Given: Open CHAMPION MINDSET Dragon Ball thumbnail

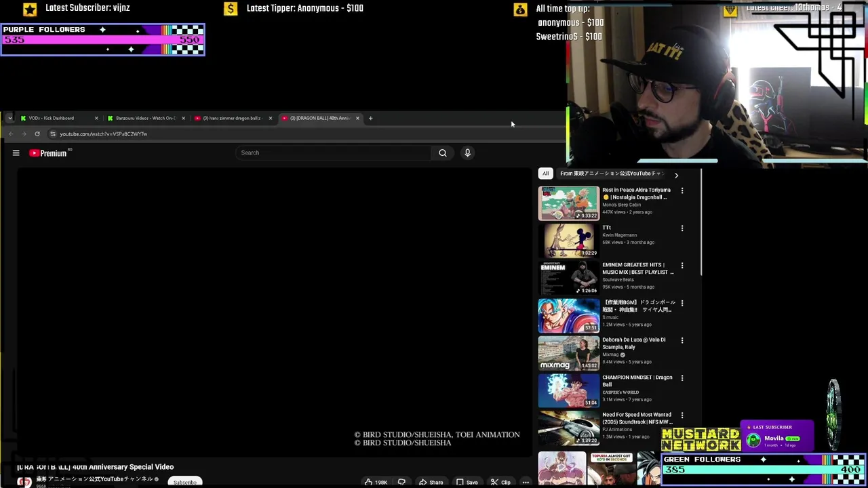Looking at the screenshot, I should point(569,390).
